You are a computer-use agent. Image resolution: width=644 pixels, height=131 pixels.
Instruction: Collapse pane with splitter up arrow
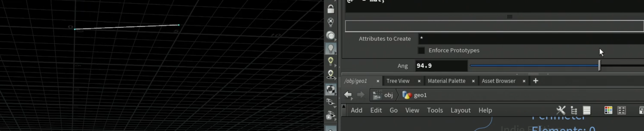point(517,74)
